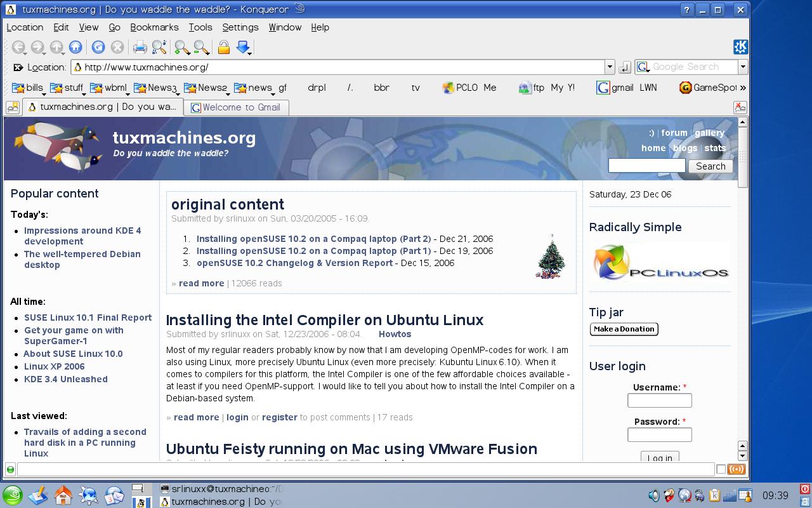Open the Tools menu
The width and height of the screenshot is (812, 508).
tap(200, 27)
